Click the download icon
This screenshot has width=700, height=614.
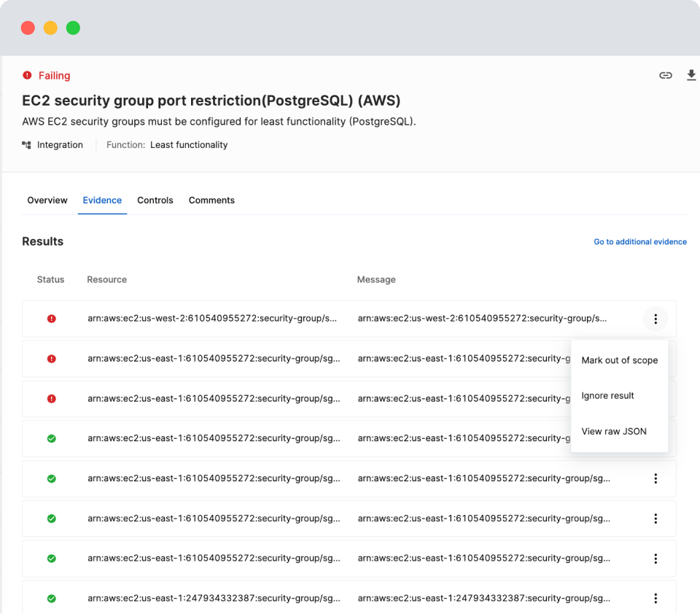[691, 75]
